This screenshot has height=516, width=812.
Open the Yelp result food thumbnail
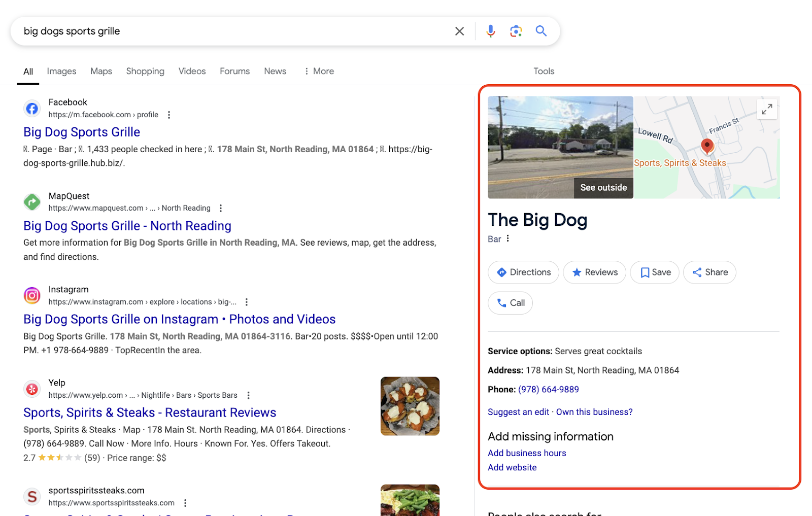pyautogui.click(x=410, y=406)
